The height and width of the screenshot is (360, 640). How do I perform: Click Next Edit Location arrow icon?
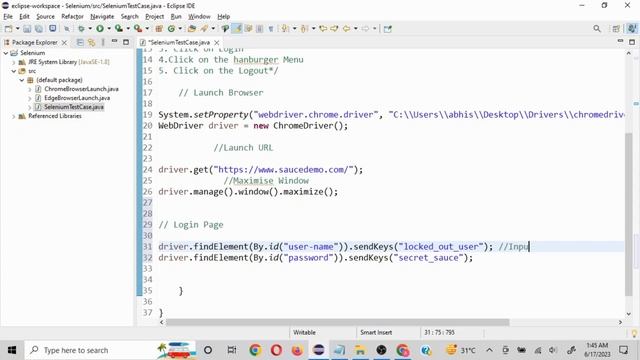[x=334, y=29]
